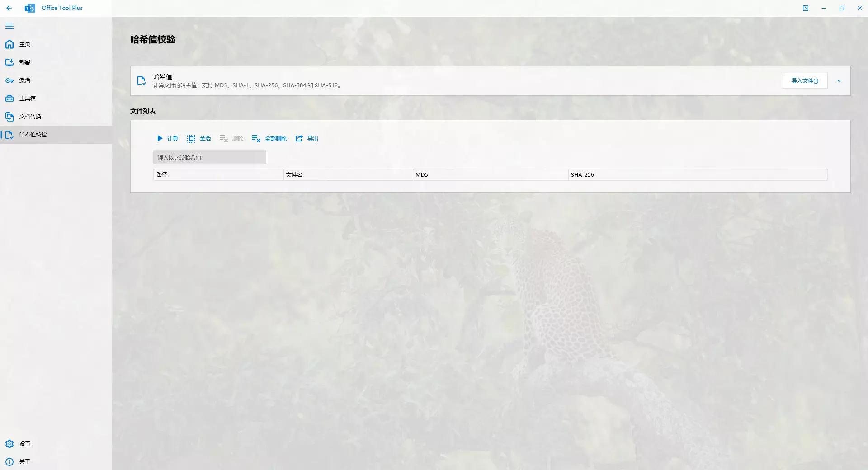Go back using the back arrow
This screenshot has height=470, width=868.
(x=9, y=8)
